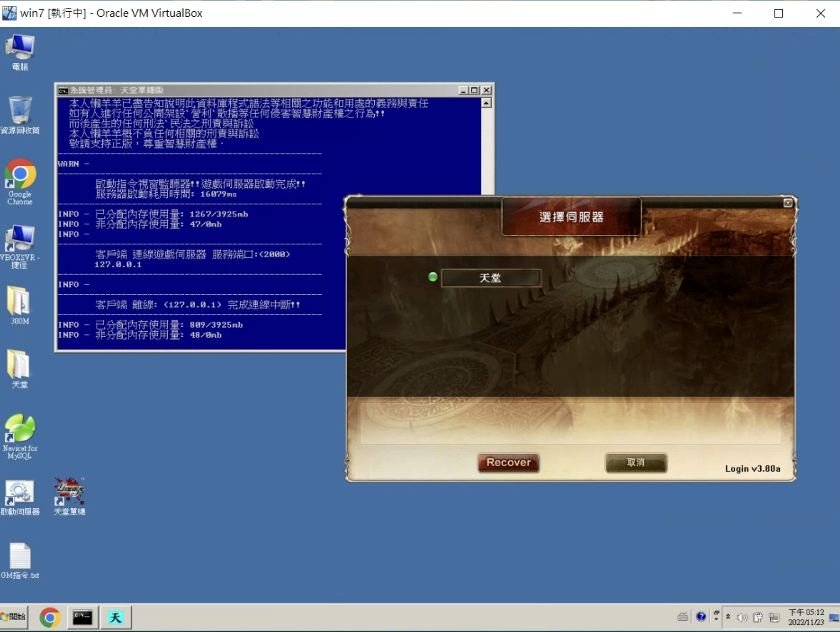The width and height of the screenshot is (840, 632).
Task: Open the volume speaker tray icon
Action: (742, 618)
